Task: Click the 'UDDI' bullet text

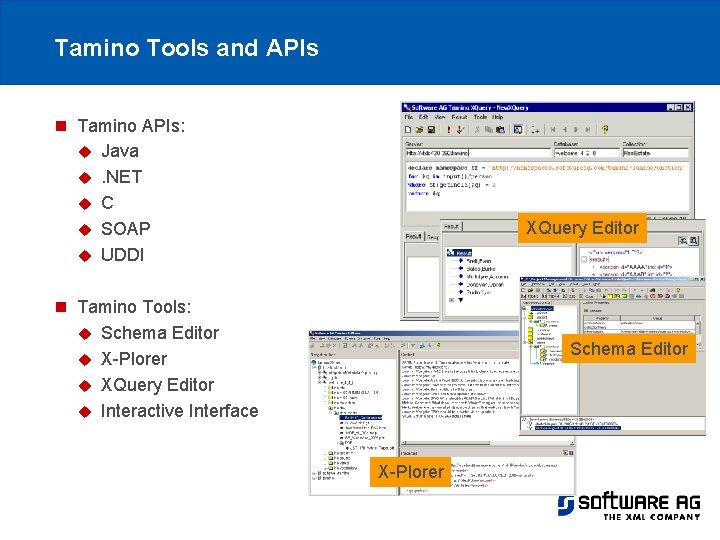Action: (123, 255)
